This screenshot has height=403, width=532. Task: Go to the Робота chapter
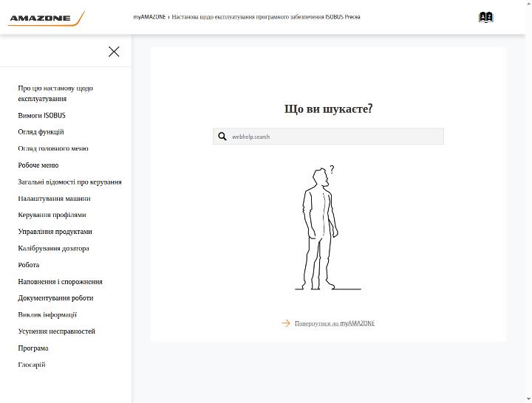coord(29,265)
